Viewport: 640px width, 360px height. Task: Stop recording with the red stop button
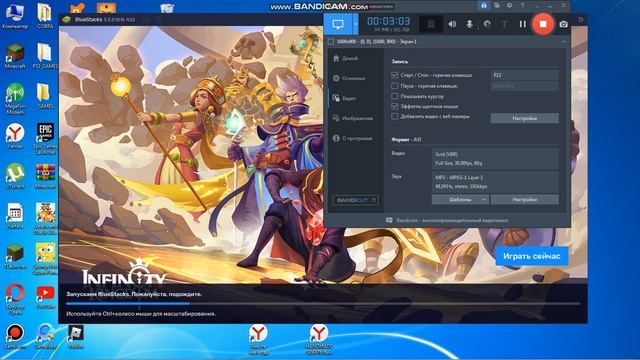click(543, 24)
